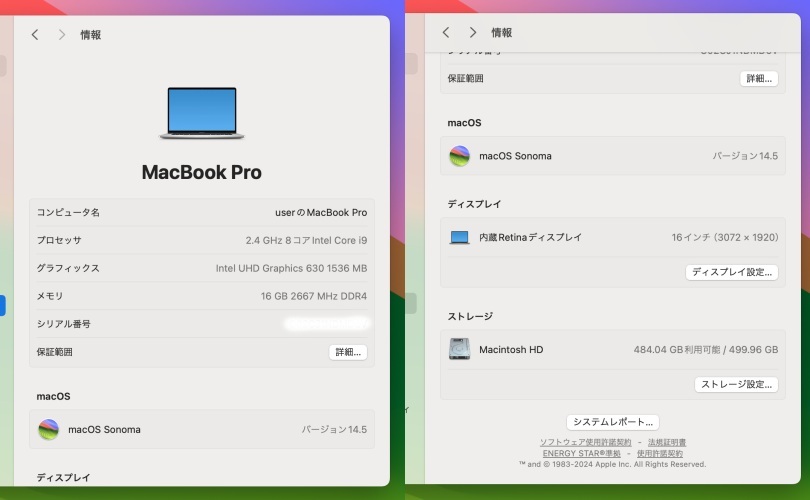
Task: Select 2.4 GHz 8コア Intel Core i9 value
Action: coord(306,240)
